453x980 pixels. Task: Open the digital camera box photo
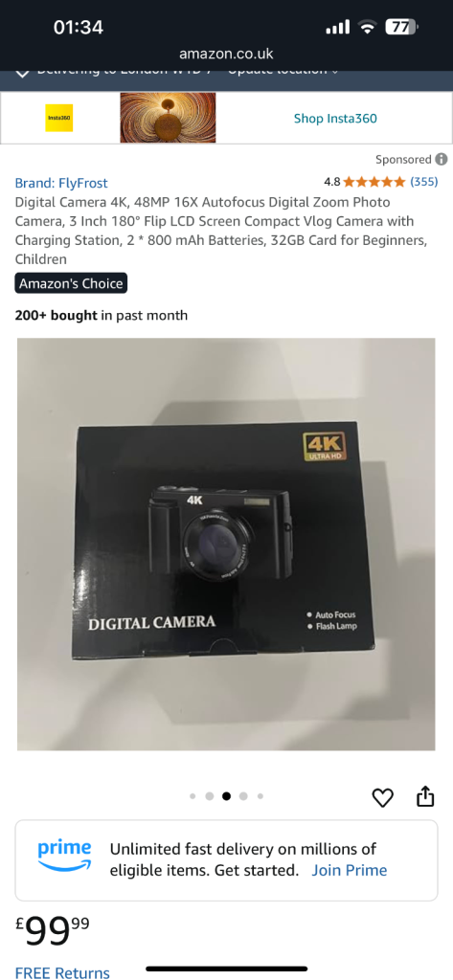pyautogui.click(x=226, y=545)
